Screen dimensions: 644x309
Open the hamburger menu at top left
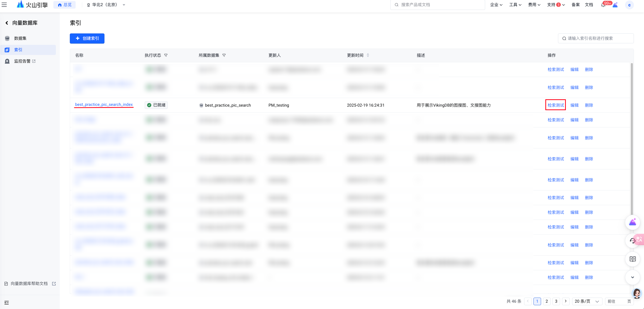pos(4,5)
